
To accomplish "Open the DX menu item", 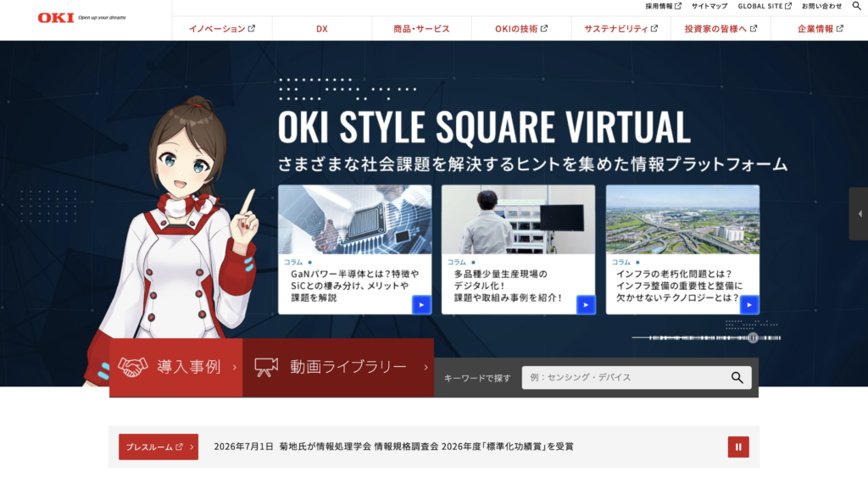I will 321,28.
